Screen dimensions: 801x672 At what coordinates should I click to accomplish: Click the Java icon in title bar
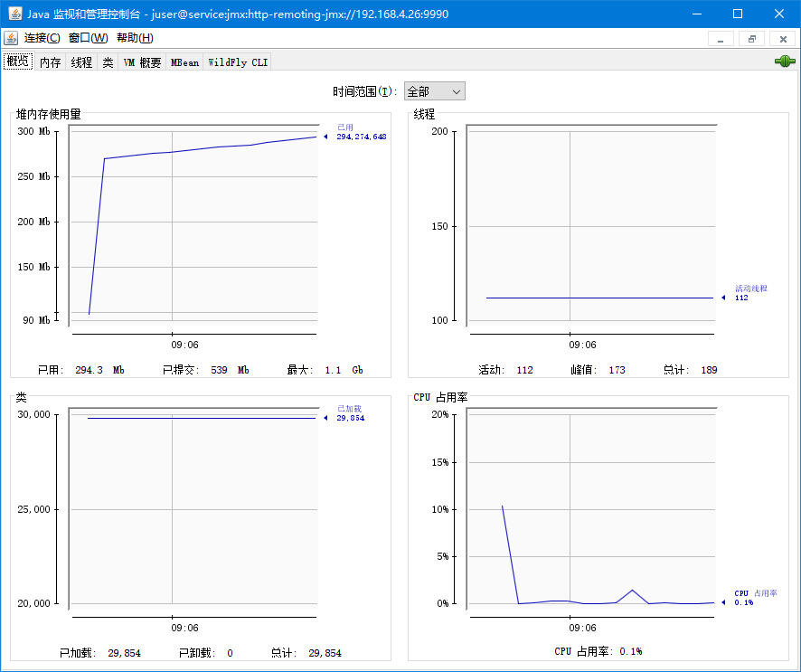(x=14, y=14)
